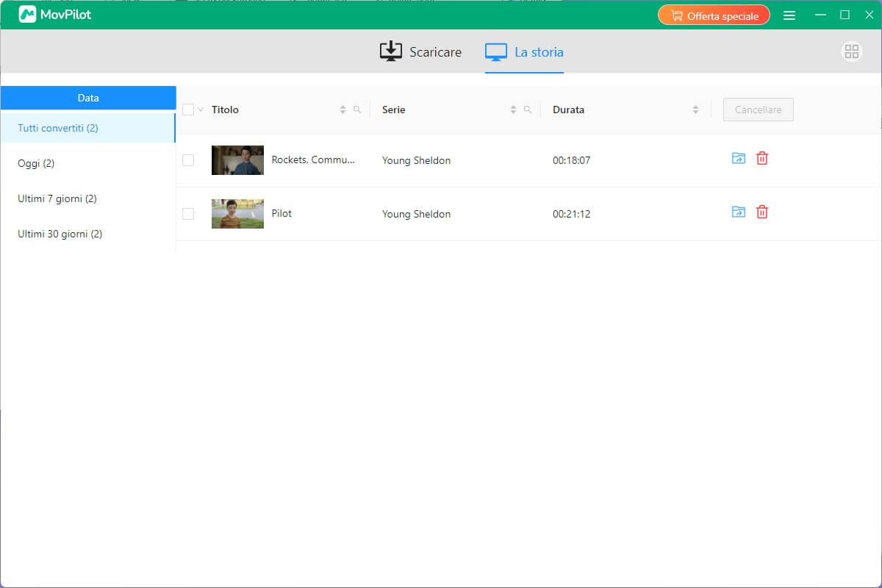
Task: Open file location of Pilot episode
Action: pyautogui.click(x=738, y=212)
